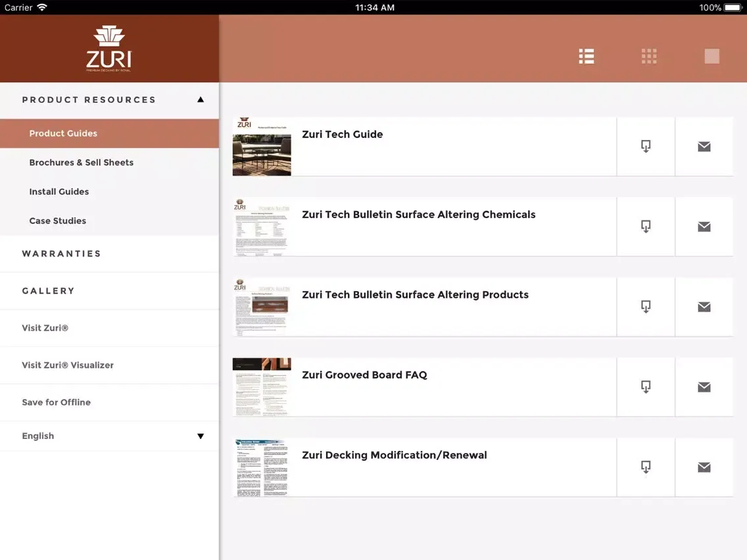Open Surface Altering Products thumbnail

pyautogui.click(x=262, y=307)
